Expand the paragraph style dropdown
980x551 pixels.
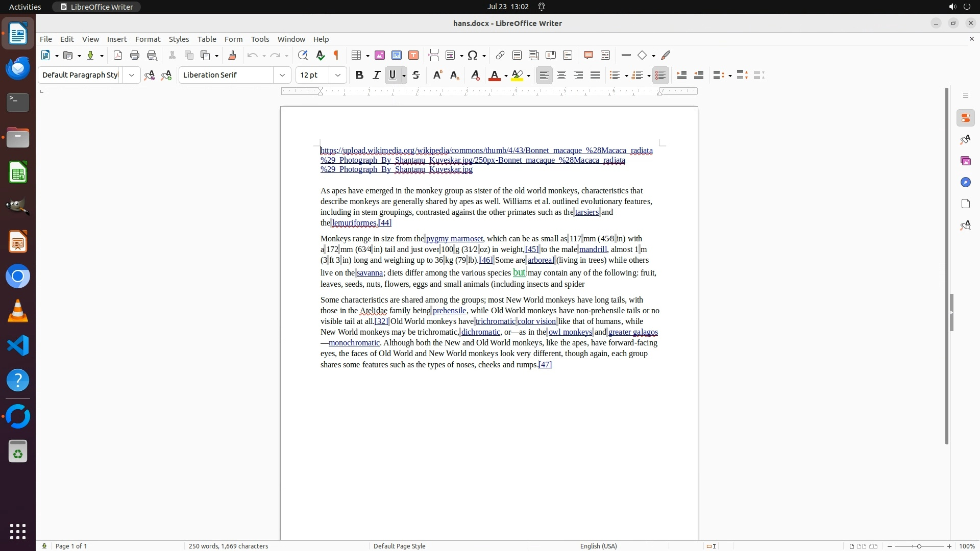click(x=132, y=76)
